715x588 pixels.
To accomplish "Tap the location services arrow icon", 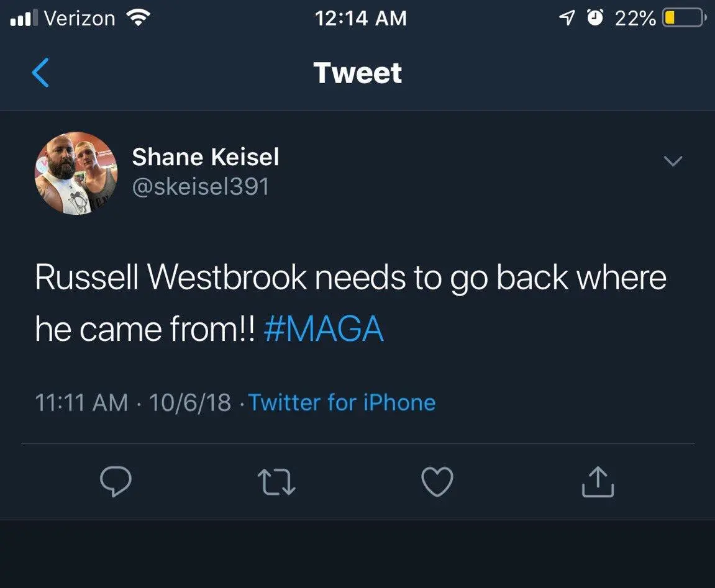I will click(567, 18).
